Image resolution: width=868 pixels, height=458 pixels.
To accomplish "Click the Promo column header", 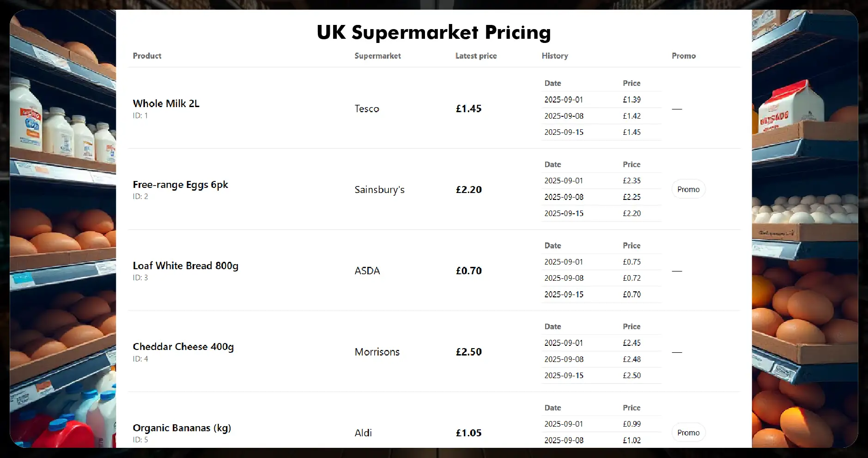I will pos(683,55).
